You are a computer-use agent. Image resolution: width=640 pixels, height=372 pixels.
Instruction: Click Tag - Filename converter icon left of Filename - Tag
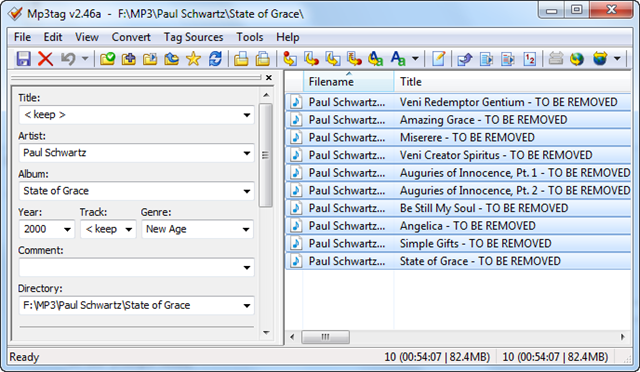click(289, 59)
